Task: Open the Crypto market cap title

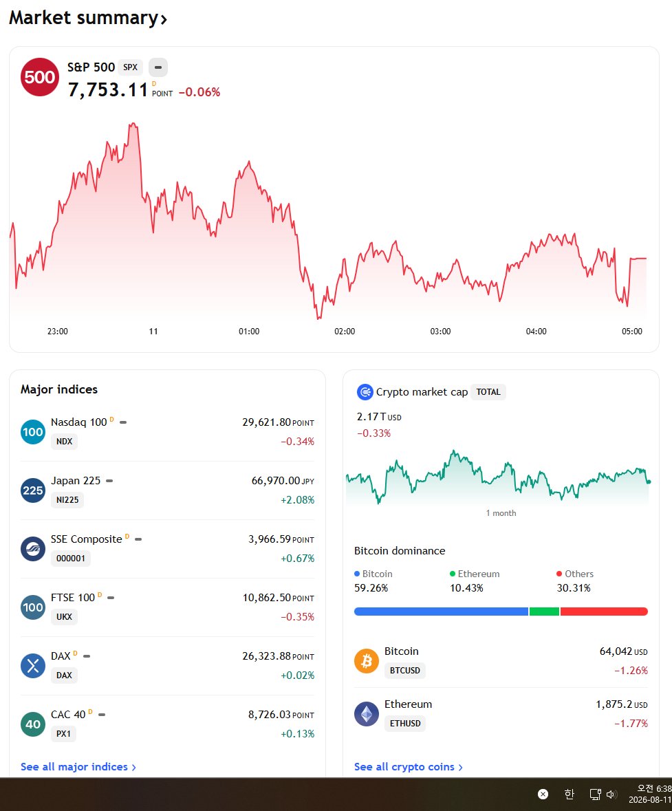Action: coord(422,392)
